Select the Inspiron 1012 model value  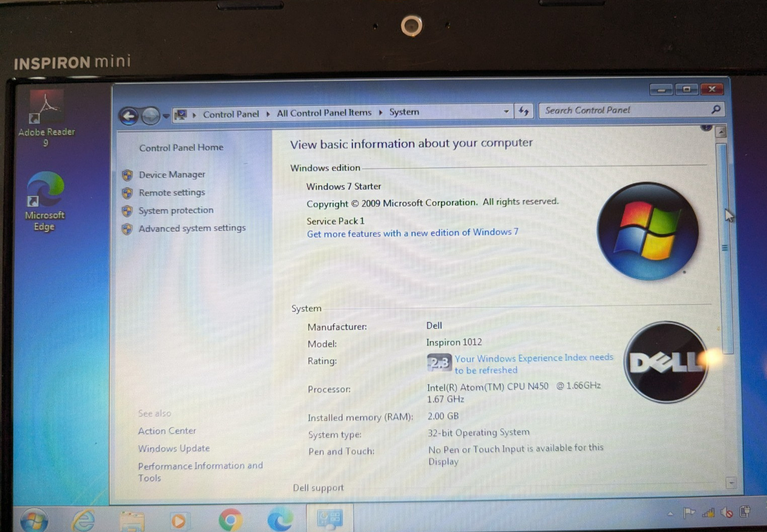pyautogui.click(x=454, y=342)
